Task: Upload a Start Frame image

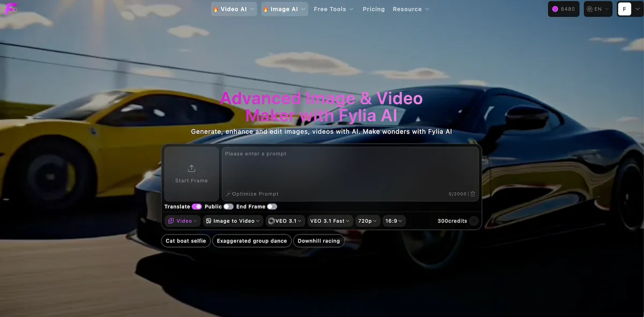Action: 192,174
